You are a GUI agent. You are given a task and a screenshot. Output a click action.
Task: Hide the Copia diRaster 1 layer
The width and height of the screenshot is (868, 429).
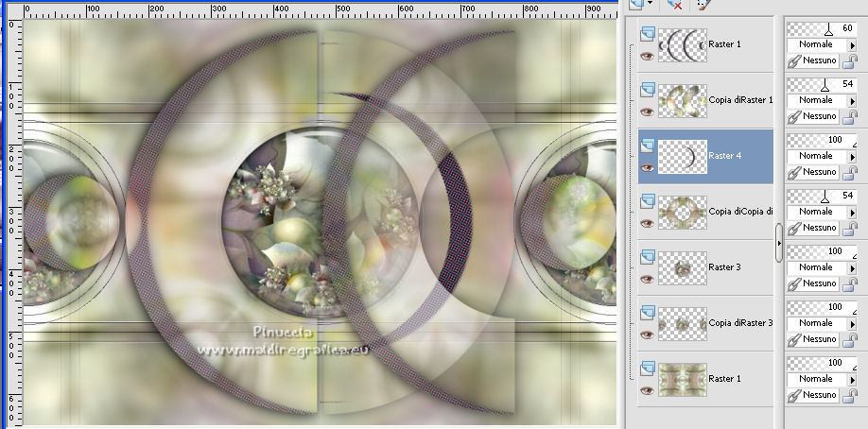tap(647, 112)
